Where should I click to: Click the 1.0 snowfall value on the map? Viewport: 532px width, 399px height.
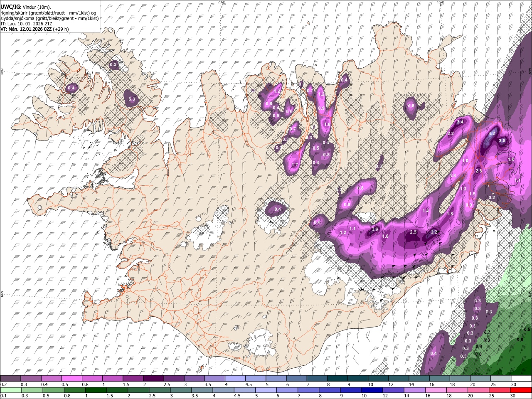(x=465, y=160)
